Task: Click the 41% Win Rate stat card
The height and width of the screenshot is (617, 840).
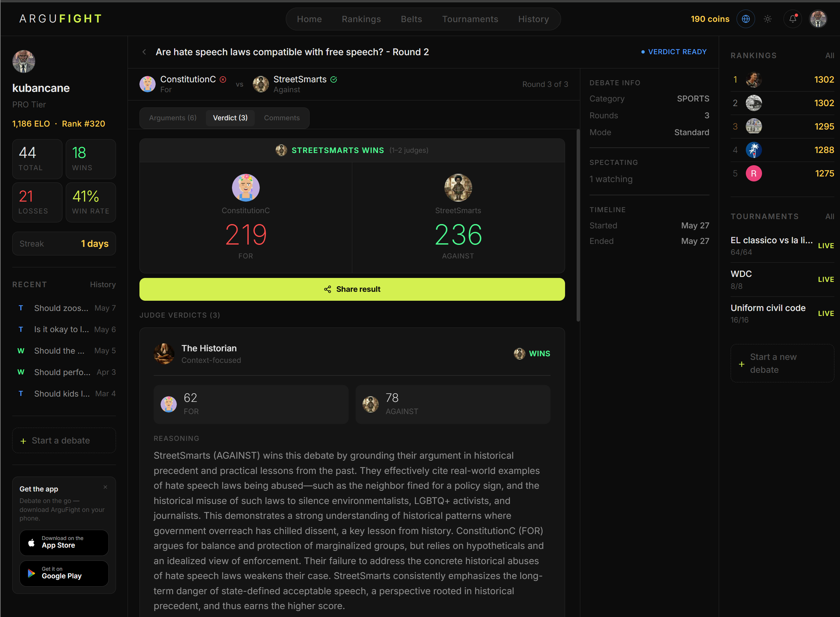Action: point(91,203)
